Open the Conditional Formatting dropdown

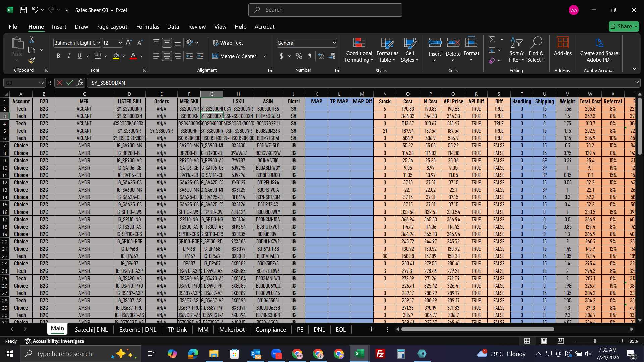pyautogui.click(x=359, y=50)
